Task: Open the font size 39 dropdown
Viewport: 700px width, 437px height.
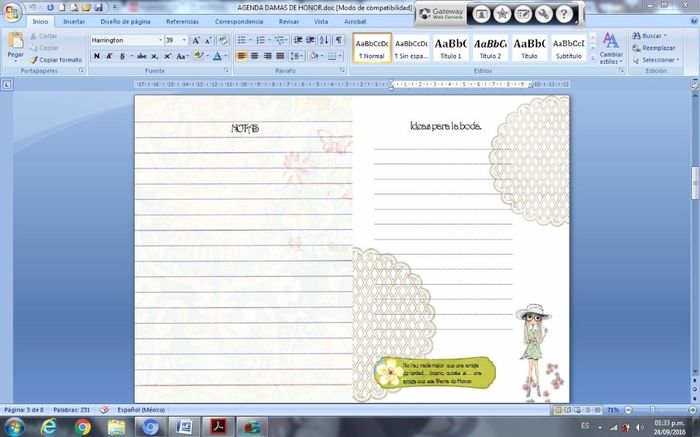Action: click(x=184, y=41)
